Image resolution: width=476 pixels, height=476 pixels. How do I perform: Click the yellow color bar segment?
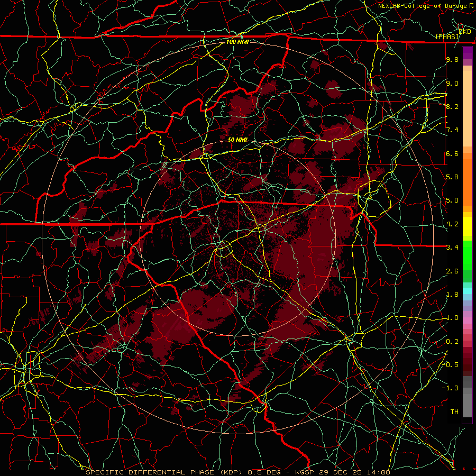pyautogui.click(x=467, y=226)
